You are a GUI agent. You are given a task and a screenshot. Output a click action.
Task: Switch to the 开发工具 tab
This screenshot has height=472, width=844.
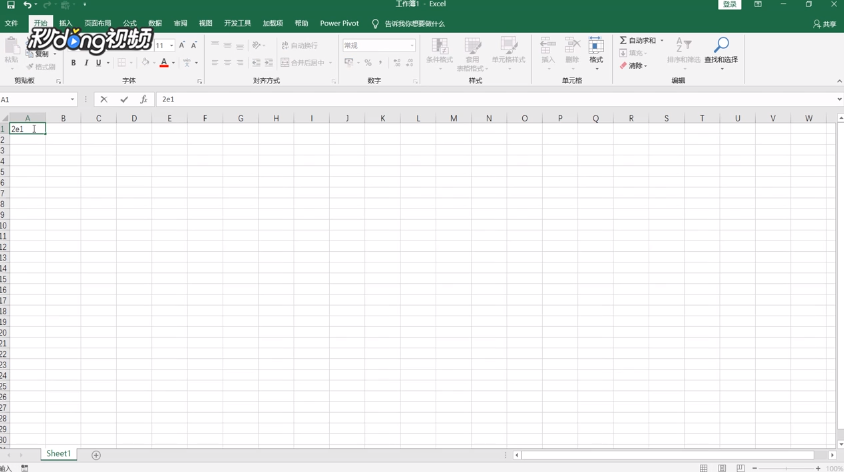237,23
